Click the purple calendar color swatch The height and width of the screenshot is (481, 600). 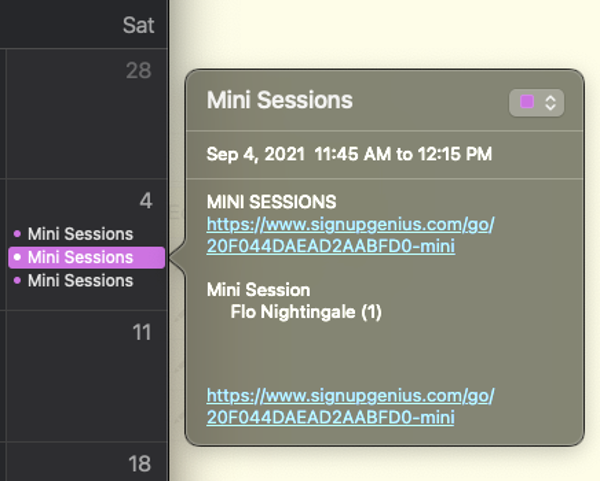point(527,102)
